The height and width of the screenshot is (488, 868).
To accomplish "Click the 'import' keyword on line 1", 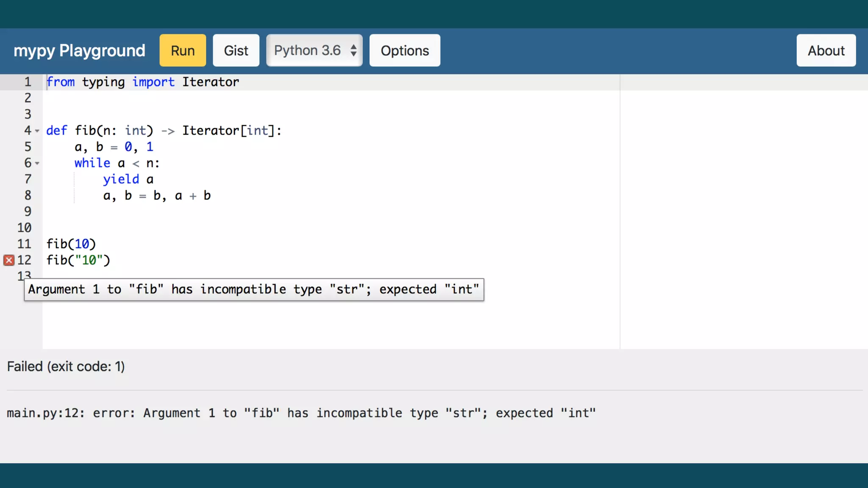I will click(153, 82).
